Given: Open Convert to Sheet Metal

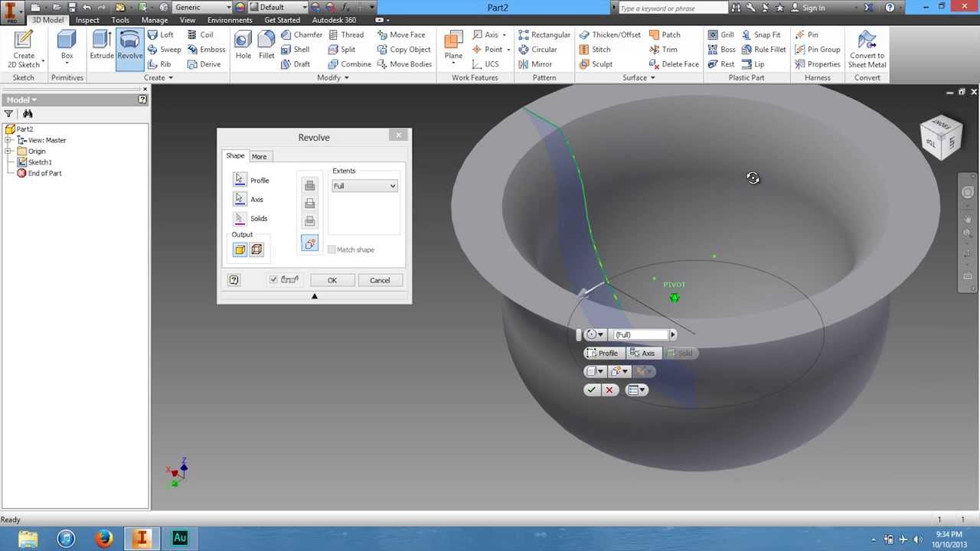Looking at the screenshot, I should [867, 49].
